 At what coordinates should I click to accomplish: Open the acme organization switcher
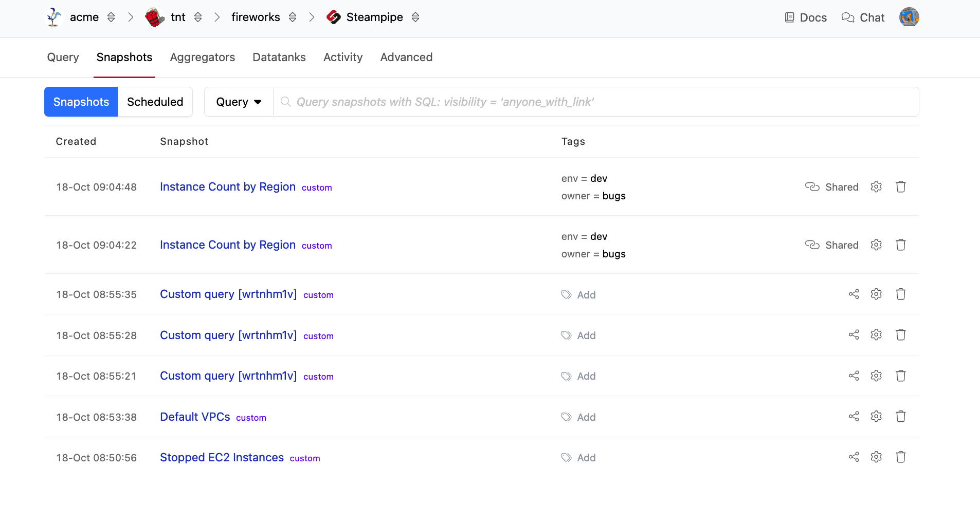click(111, 17)
